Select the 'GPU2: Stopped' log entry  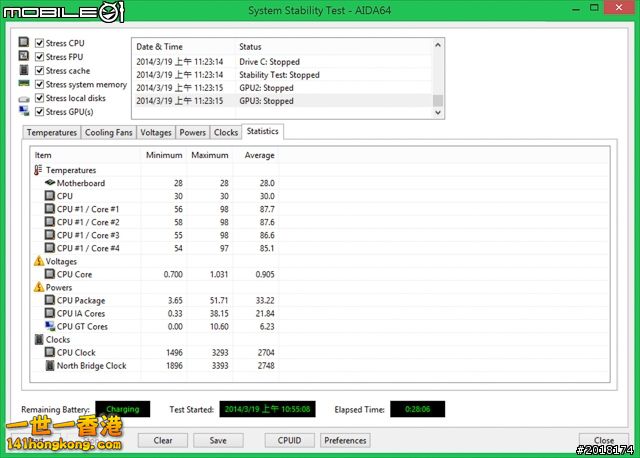283,88
